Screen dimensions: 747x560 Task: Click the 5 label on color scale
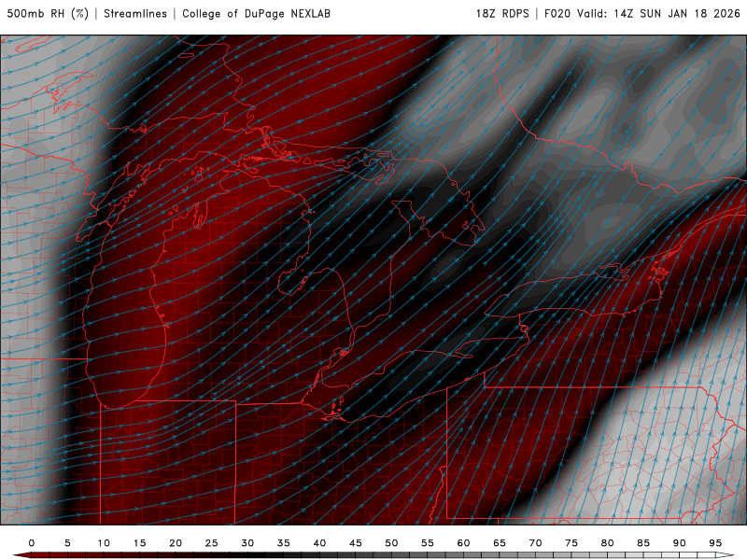pos(67,543)
